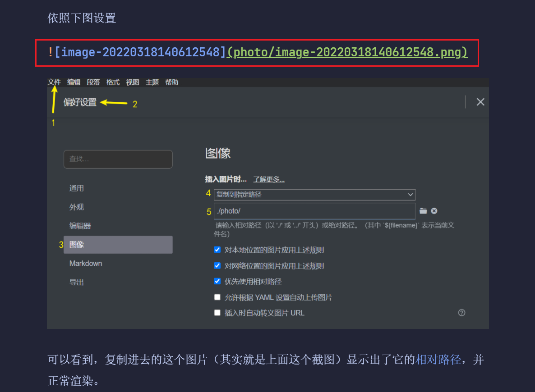Open the photo/image-20220318140612548.png link
The height and width of the screenshot is (392, 535).
point(347,52)
